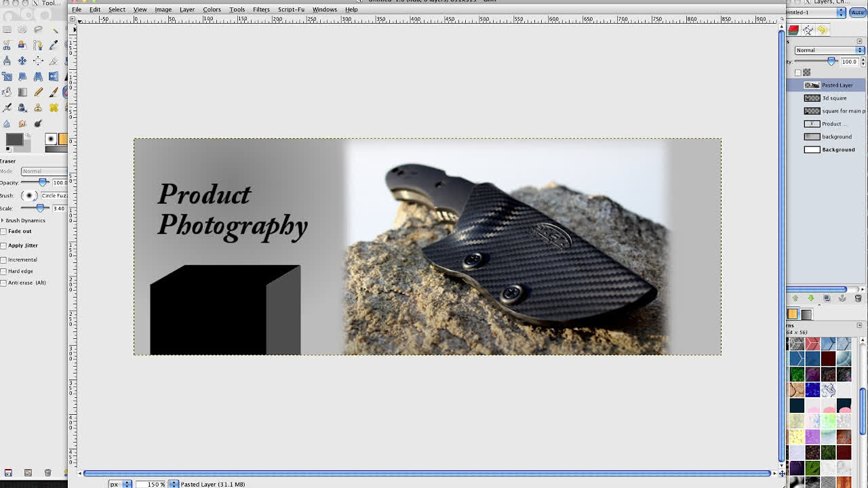Anchor the floating layer

[x=842, y=298]
